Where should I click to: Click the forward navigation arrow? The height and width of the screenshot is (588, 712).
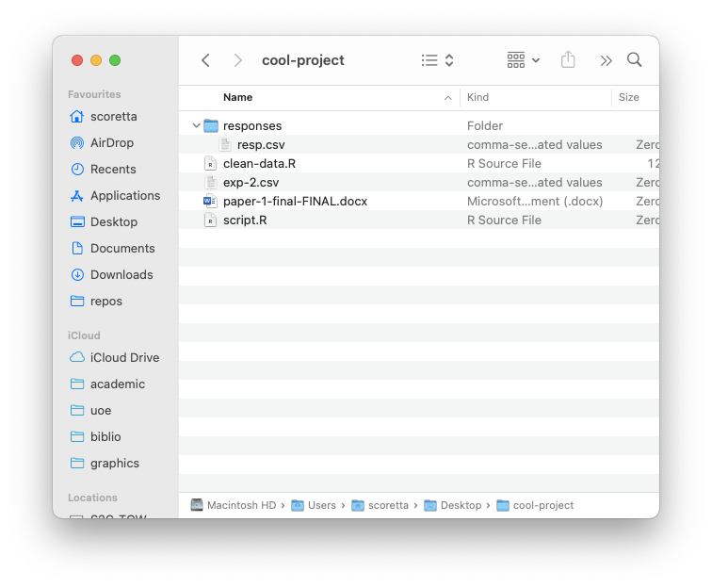[238, 60]
